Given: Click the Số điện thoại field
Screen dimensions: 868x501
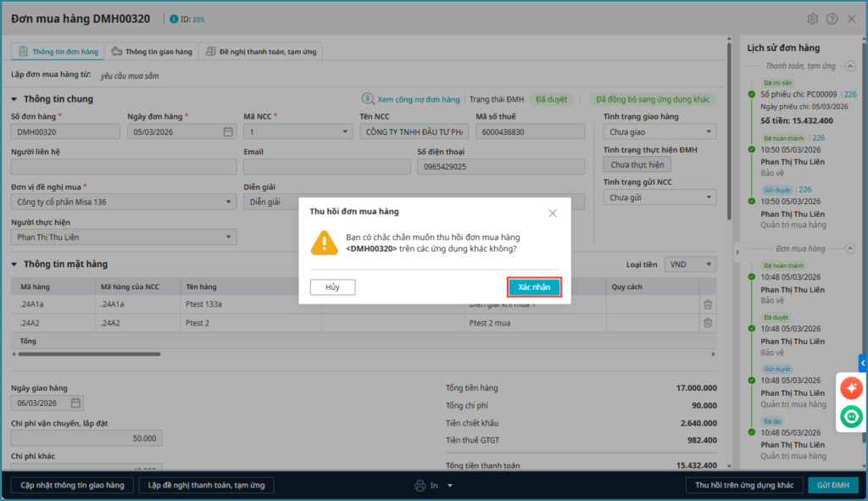Looking at the screenshot, I should pos(501,167).
